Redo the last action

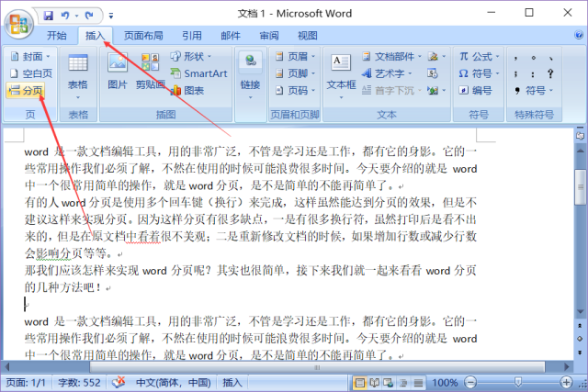point(89,16)
